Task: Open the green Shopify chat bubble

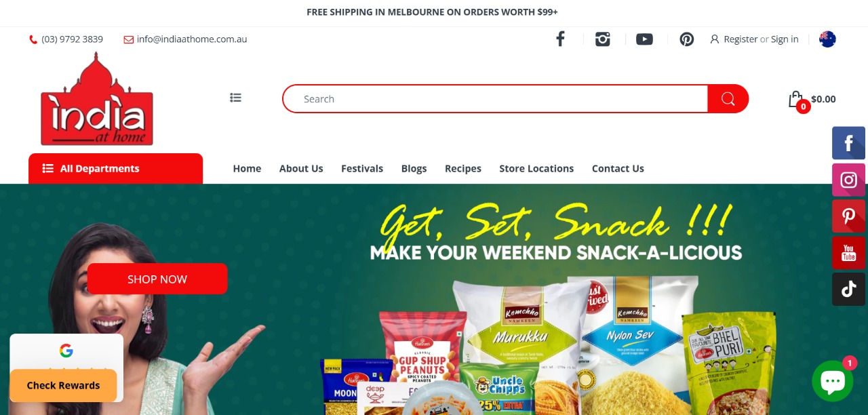Action: point(832,381)
